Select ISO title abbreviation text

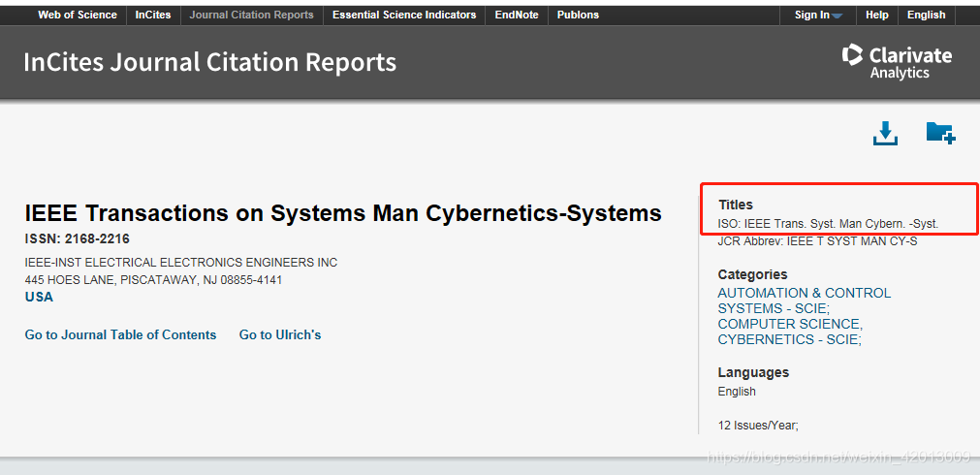click(828, 223)
